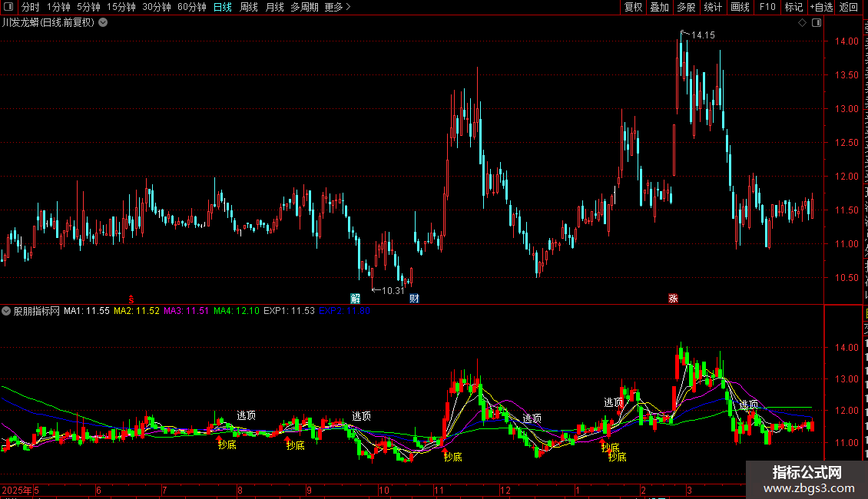Image resolution: width=868 pixels, height=499 pixels.
Task: Click the 14.00 price on main axis
Action: click(846, 41)
